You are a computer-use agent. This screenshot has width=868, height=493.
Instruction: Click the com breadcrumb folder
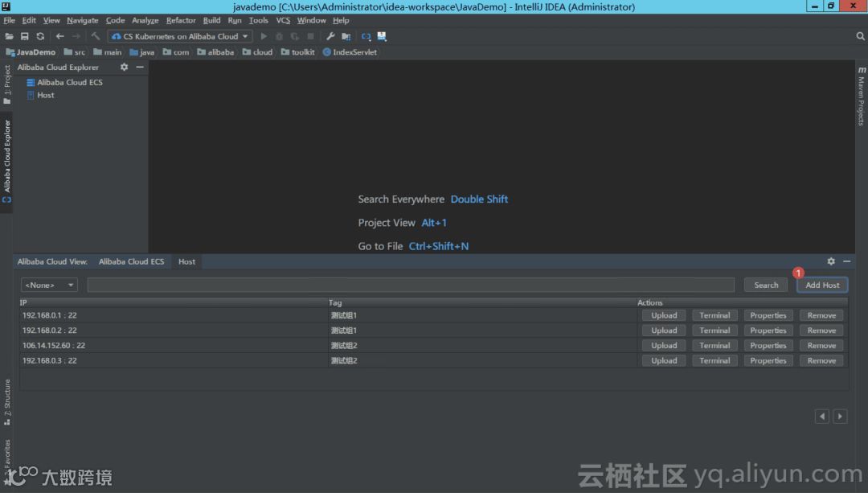pyautogui.click(x=176, y=52)
